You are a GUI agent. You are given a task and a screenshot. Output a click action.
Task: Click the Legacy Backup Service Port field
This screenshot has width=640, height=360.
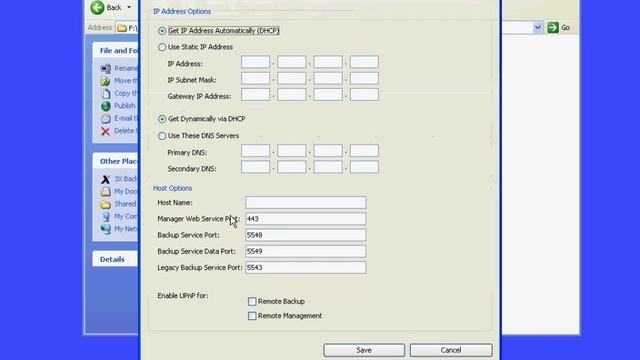click(x=306, y=268)
